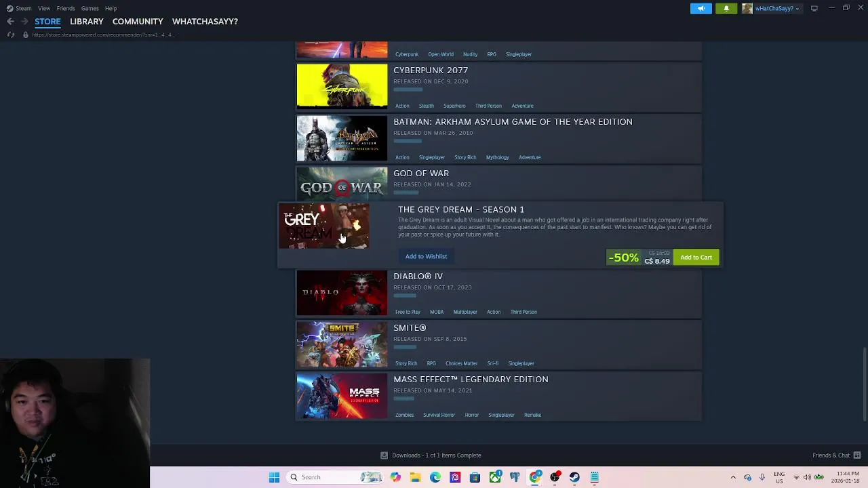This screenshot has width=868, height=488.
Task: Click the lock icon beside the URL
Action: 26,35
